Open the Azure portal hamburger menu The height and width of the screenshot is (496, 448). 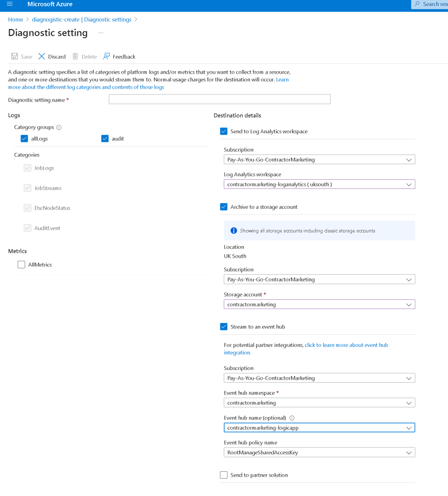click(10, 4)
